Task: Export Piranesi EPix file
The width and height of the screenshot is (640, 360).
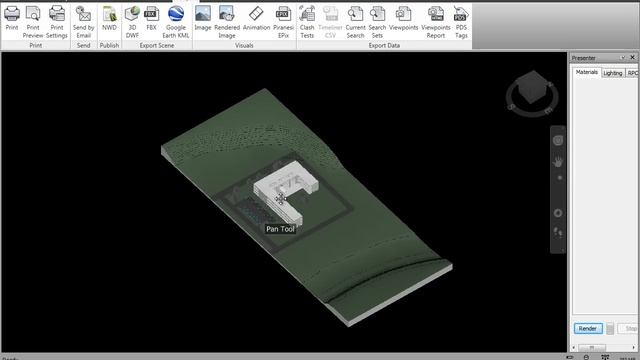Action: click(283, 22)
